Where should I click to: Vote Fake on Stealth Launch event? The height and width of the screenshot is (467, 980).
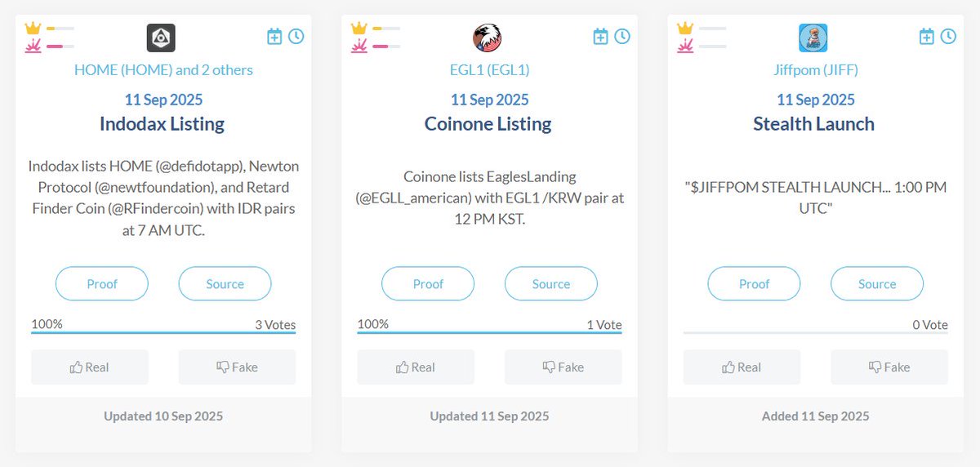pos(889,367)
